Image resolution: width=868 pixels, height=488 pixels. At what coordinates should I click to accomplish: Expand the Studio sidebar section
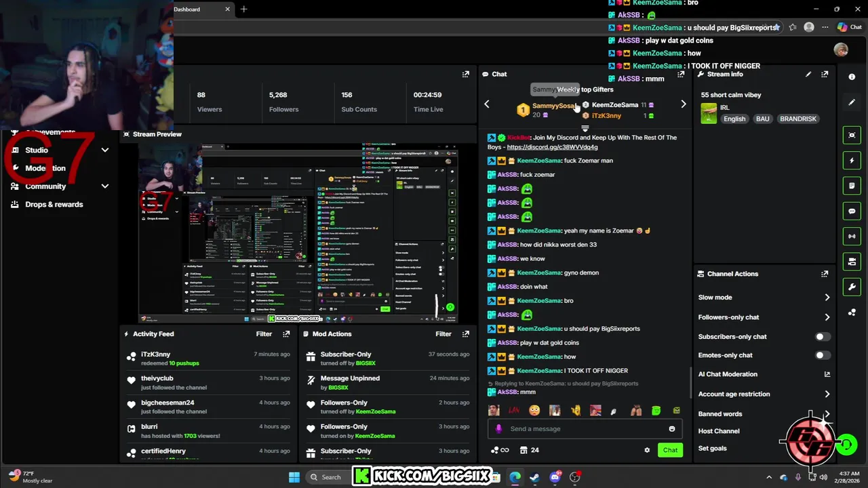coord(105,150)
